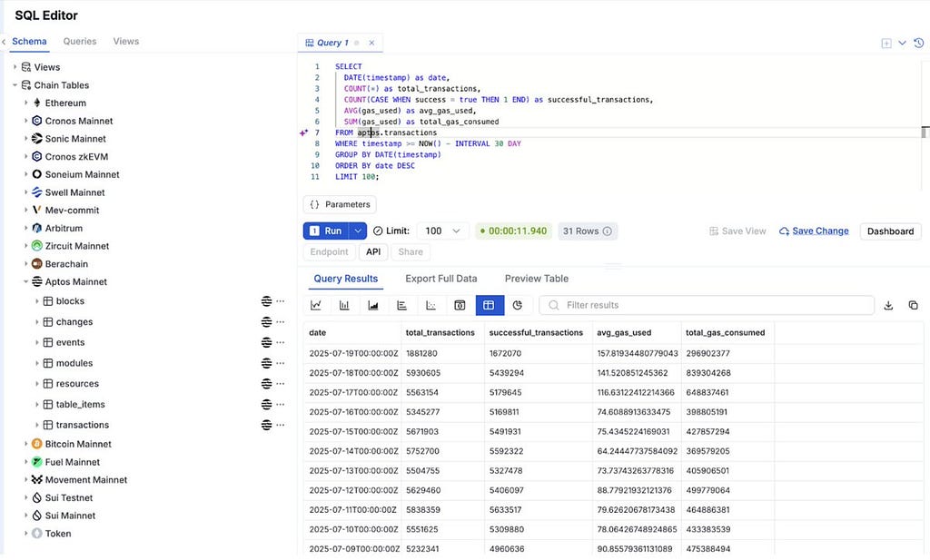The width and height of the screenshot is (930, 560).
Task: Focus the Filter results search field
Action: tap(707, 305)
